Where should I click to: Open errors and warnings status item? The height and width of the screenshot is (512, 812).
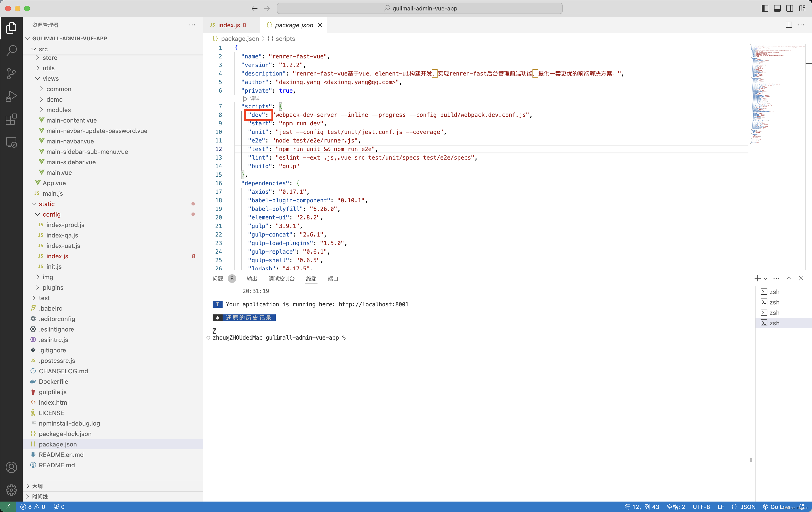tap(33, 507)
